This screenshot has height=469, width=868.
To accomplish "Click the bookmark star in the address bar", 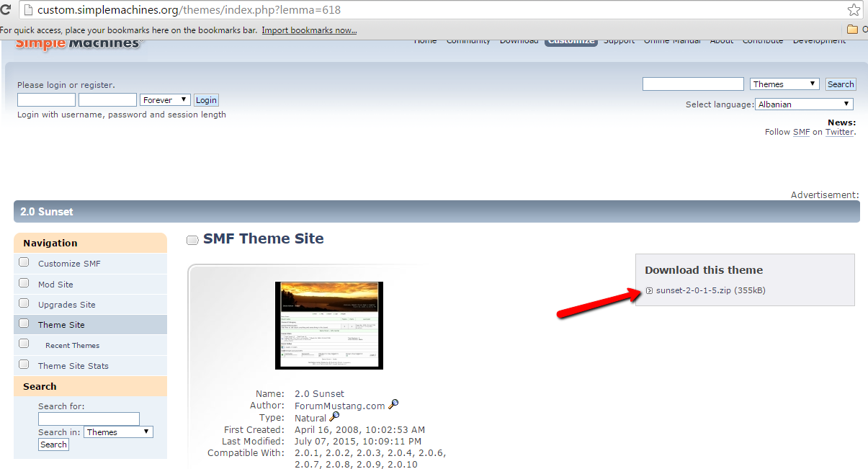I will click(853, 10).
